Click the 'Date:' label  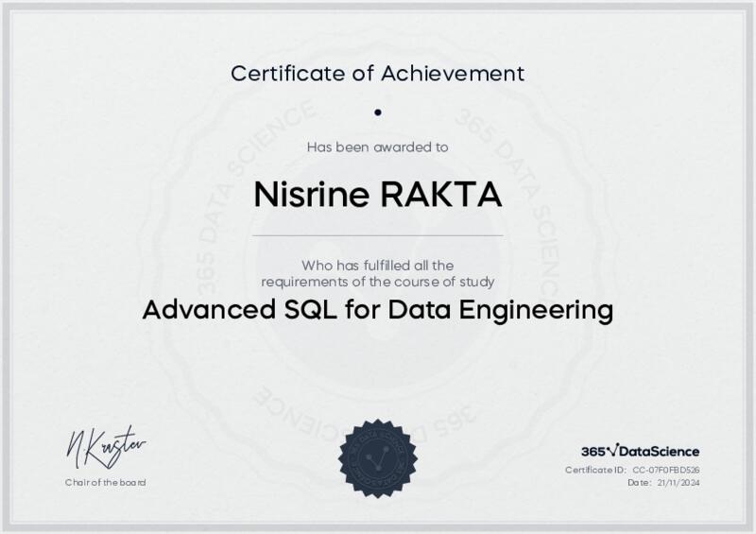point(639,483)
